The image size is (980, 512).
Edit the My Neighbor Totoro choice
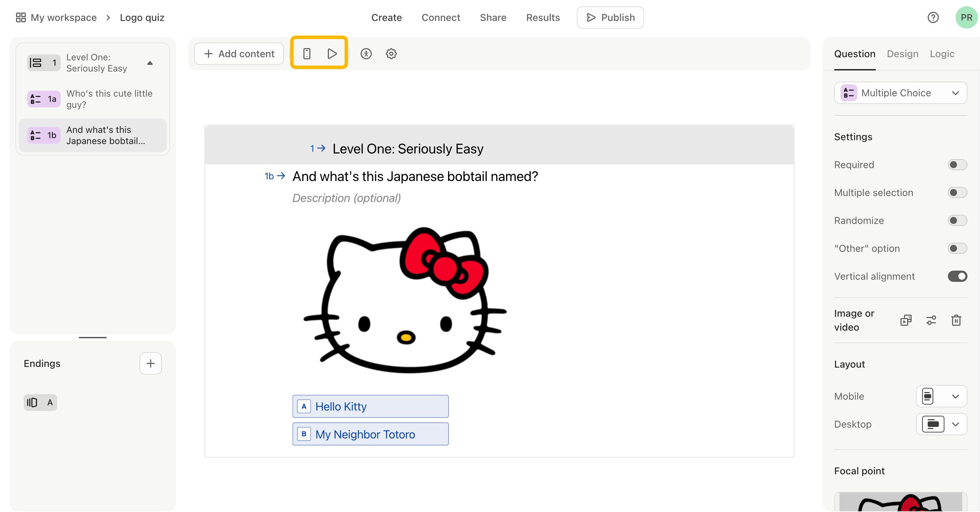point(370,434)
